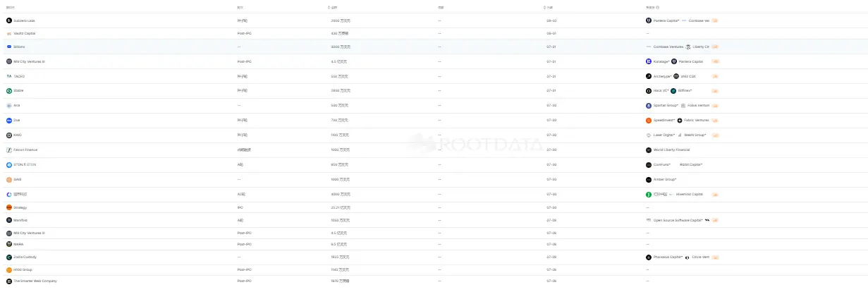Click the H100 Group logo icon

[9, 269]
